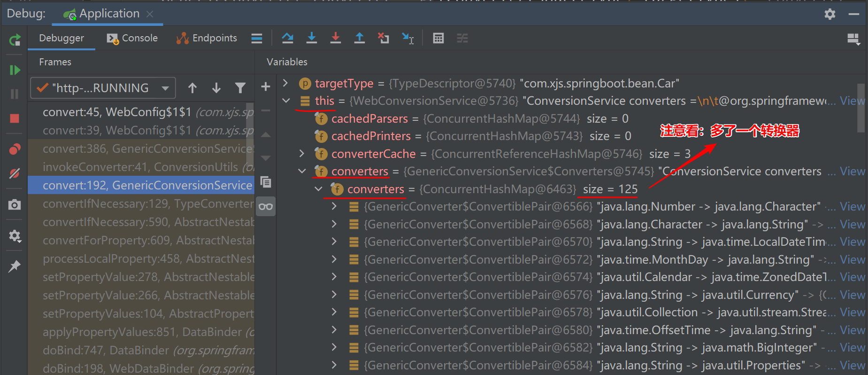The width and height of the screenshot is (868, 375).
Task: Show execution point icon
Action: 257,38
